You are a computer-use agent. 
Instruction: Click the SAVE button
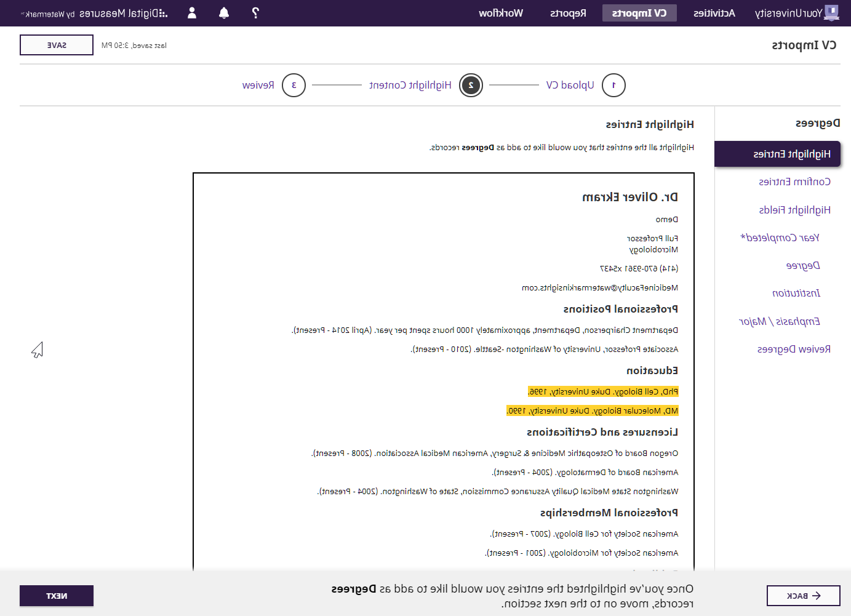click(57, 45)
